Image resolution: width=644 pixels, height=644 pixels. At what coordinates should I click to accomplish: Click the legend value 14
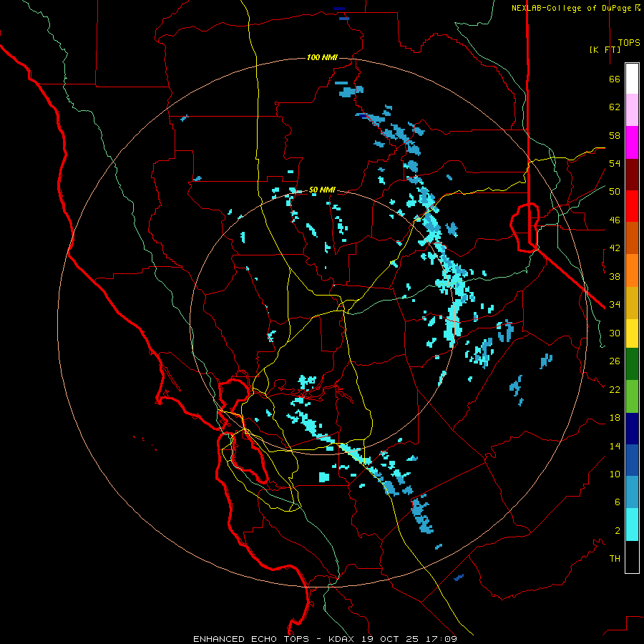615,447
